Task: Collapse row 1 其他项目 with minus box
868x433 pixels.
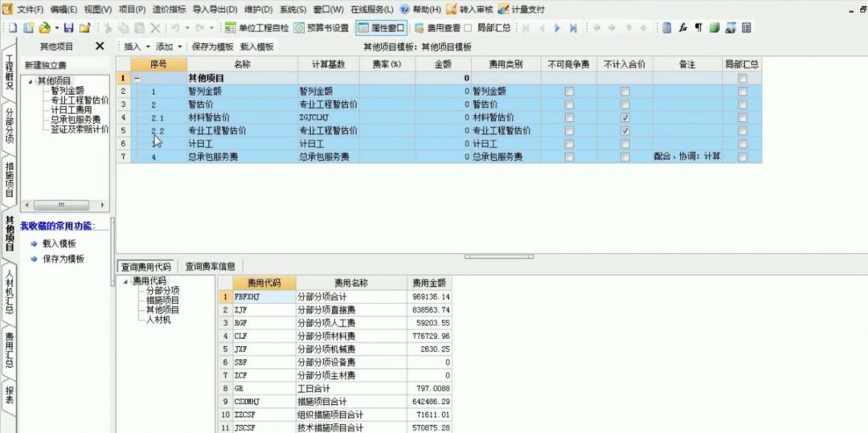Action: [137, 79]
